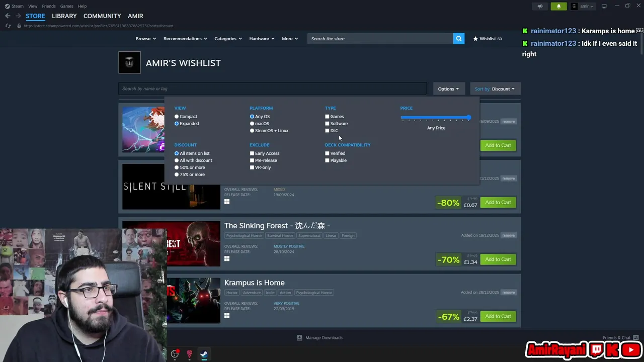Open the Friends & Chat icon

(x=636, y=338)
